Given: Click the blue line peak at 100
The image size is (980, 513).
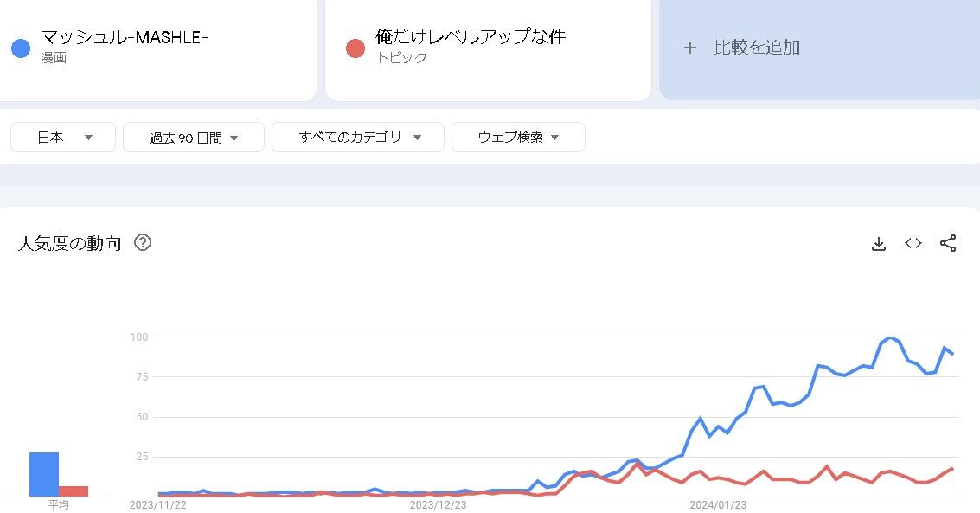Looking at the screenshot, I should tap(891, 338).
